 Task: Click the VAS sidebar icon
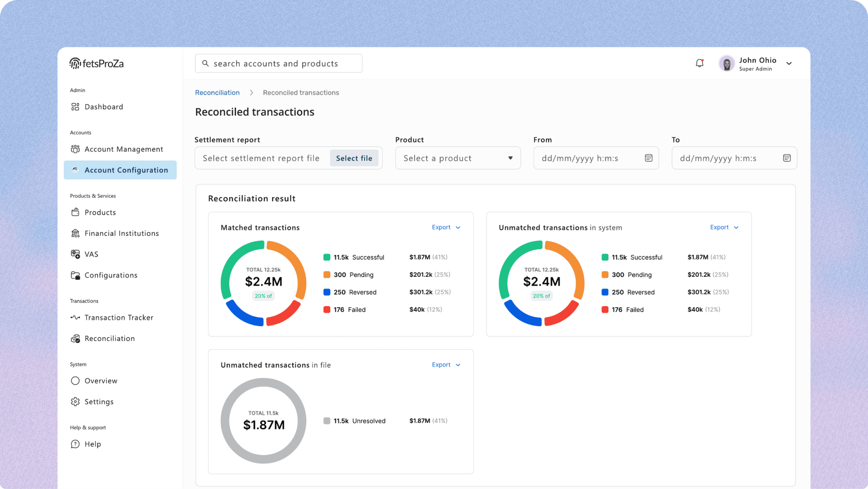click(x=75, y=254)
